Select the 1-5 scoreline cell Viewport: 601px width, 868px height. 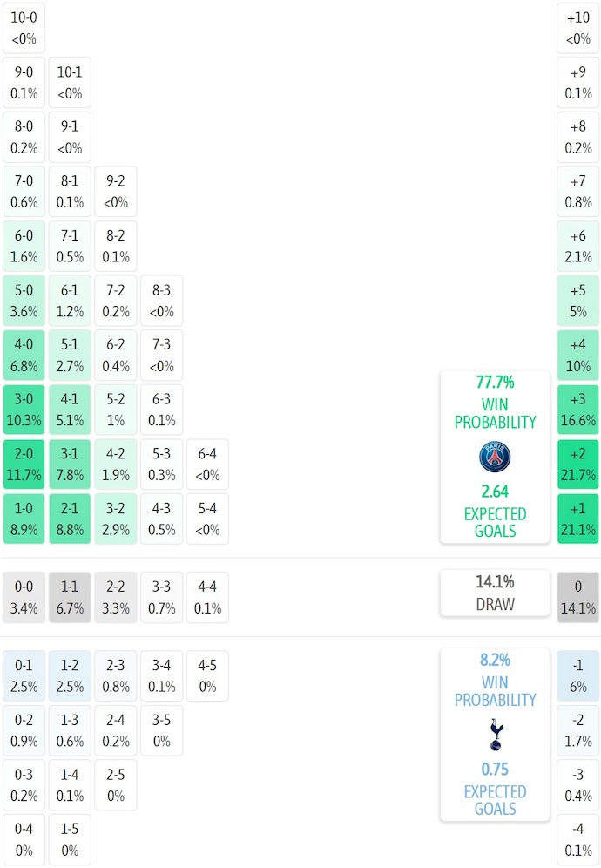point(70,840)
